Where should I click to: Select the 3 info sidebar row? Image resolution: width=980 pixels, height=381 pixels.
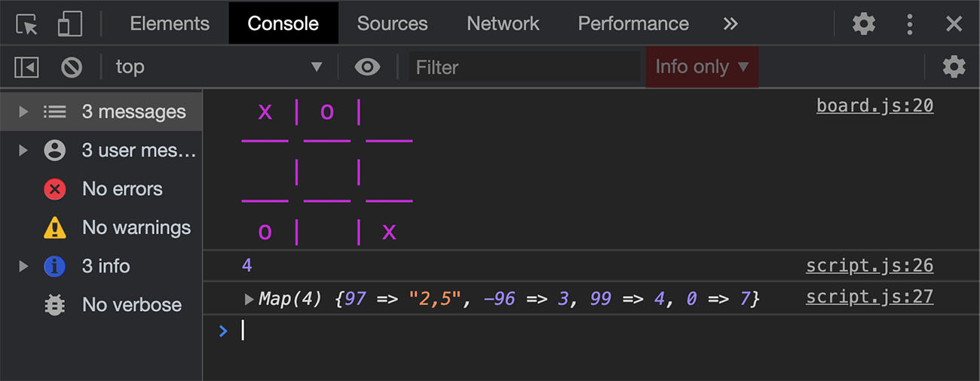point(101,266)
